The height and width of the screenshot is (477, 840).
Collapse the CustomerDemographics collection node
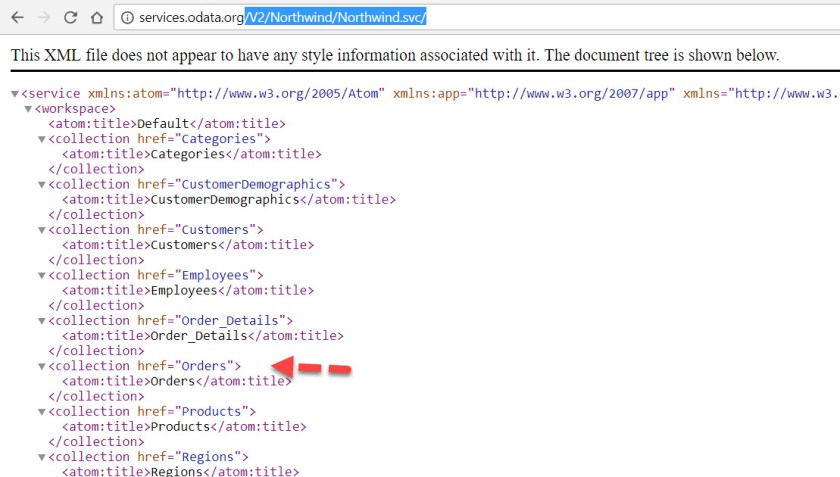42,185
